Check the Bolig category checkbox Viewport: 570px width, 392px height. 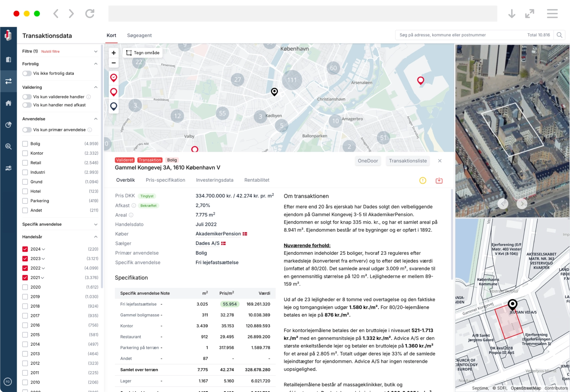[x=25, y=143]
